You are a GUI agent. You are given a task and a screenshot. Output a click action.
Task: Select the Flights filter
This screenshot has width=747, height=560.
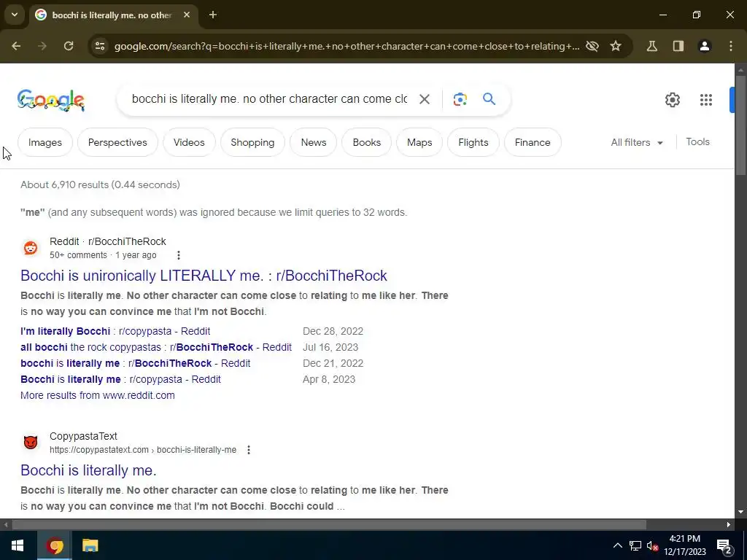click(x=473, y=142)
